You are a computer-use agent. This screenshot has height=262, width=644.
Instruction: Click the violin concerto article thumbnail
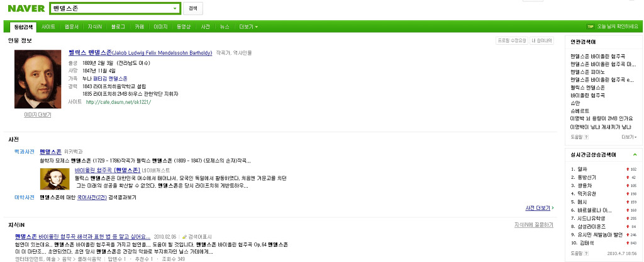click(x=55, y=179)
